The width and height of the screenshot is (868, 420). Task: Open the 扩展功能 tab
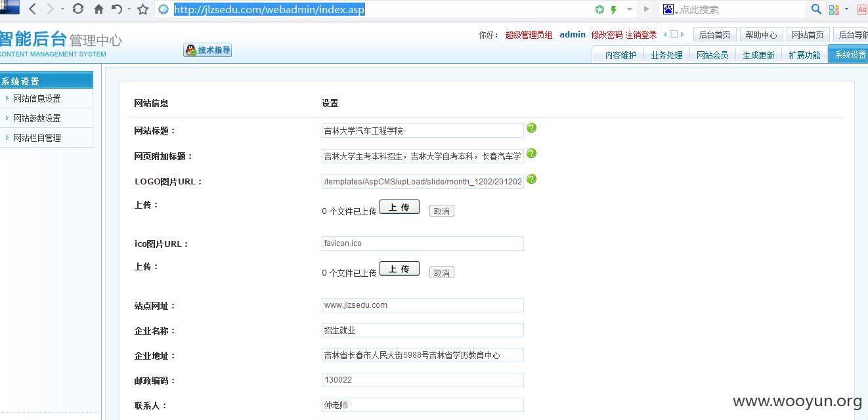coord(804,55)
